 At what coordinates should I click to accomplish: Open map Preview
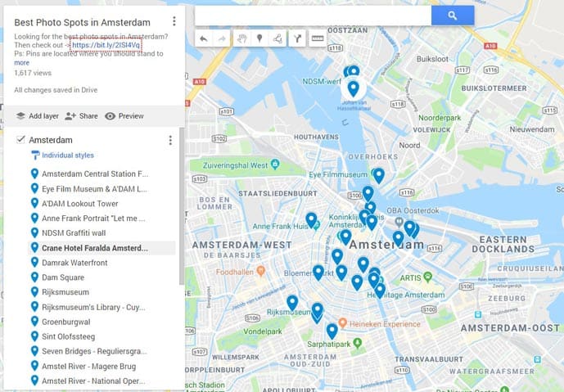tap(124, 116)
